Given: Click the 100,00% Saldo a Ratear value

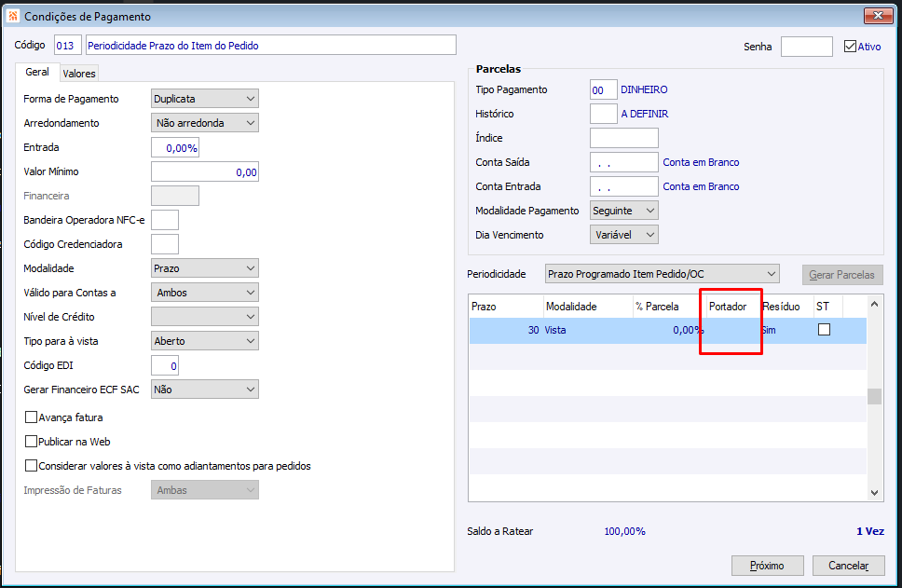Looking at the screenshot, I should [624, 531].
